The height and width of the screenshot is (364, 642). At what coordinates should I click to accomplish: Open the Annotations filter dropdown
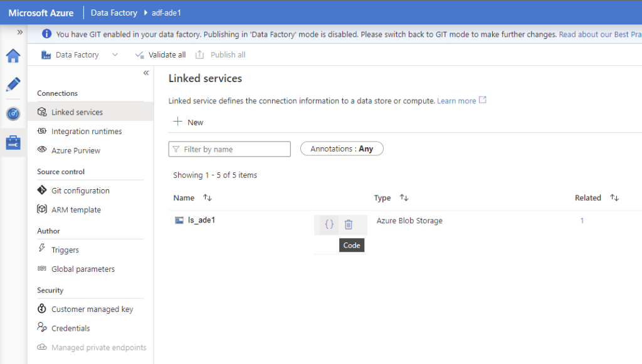pos(342,149)
